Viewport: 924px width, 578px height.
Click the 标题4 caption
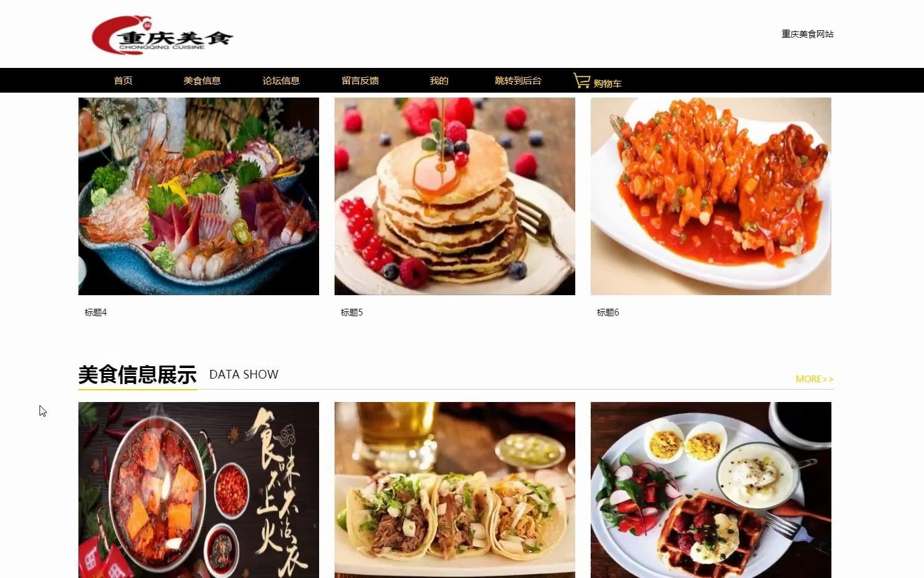point(96,312)
